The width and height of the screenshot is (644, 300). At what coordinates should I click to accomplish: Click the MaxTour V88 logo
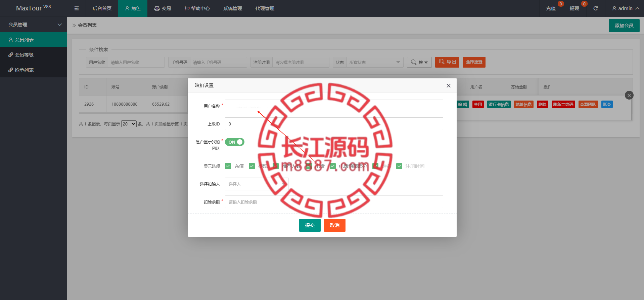pos(34,8)
